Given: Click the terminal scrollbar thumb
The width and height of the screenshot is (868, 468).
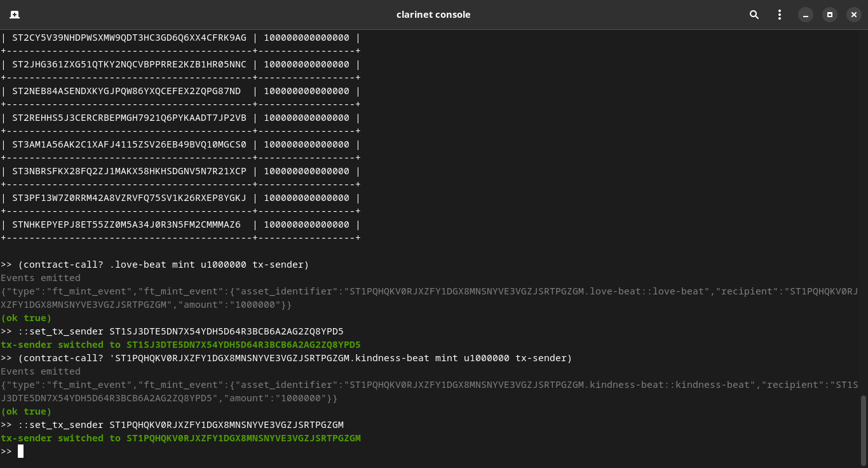Looking at the screenshot, I should (x=863, y=429).
